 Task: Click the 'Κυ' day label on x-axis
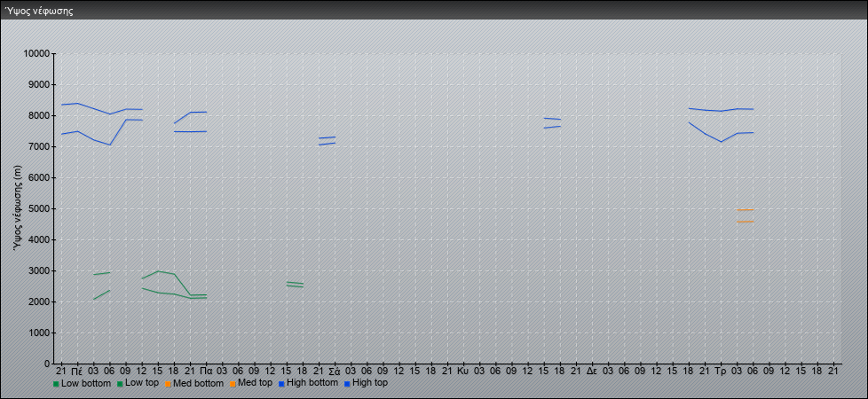click(463, 371)
